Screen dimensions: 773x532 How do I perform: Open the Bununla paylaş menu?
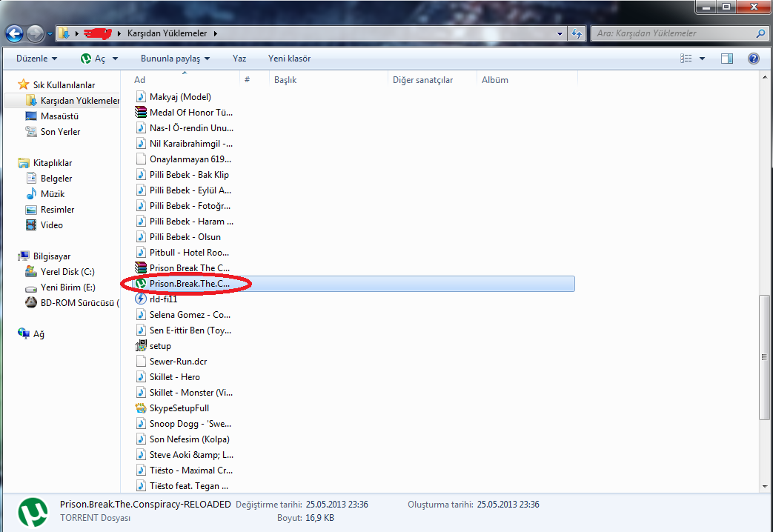pyautogui.click(x=175, y=59)
